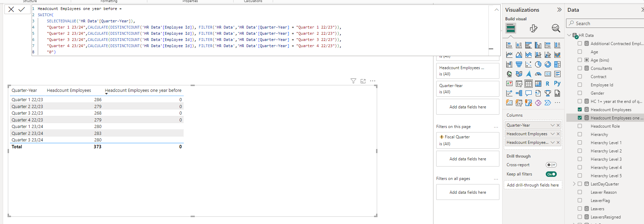Open the Analytics pane icon
This screenshot has width=644, height=224.
pyautogui.click(x=556, y=28)
